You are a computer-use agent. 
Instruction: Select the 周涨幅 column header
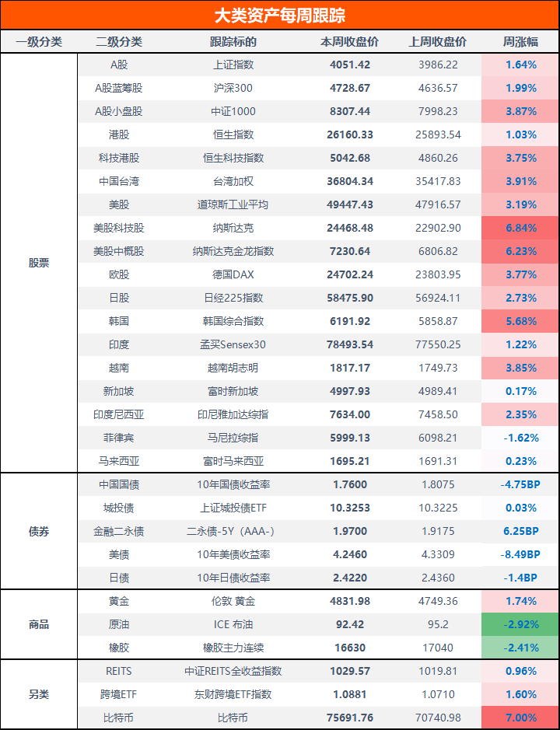[520, 42]
